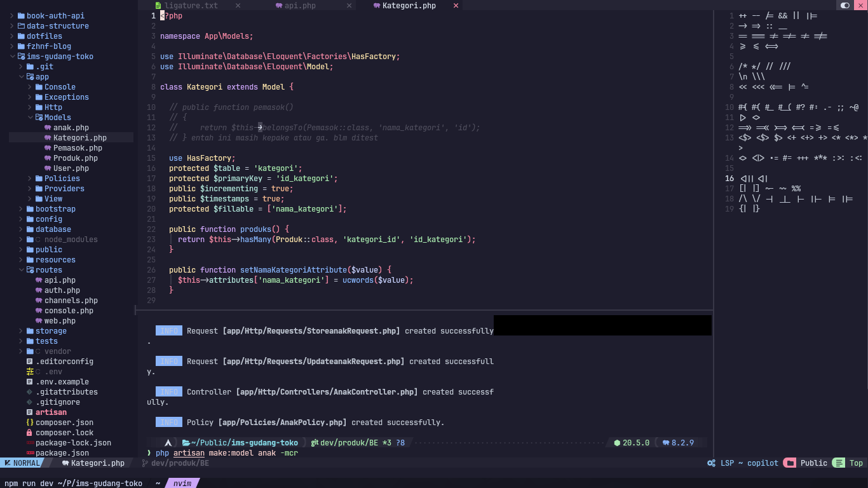Screen dimensions: 868x488
Task: Close the ligature.txt buffer tab
Action: [x=238, y=6]
